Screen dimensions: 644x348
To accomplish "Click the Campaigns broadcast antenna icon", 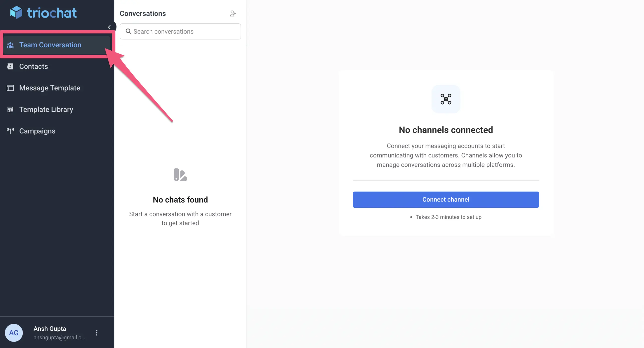I will pos(10,131).
